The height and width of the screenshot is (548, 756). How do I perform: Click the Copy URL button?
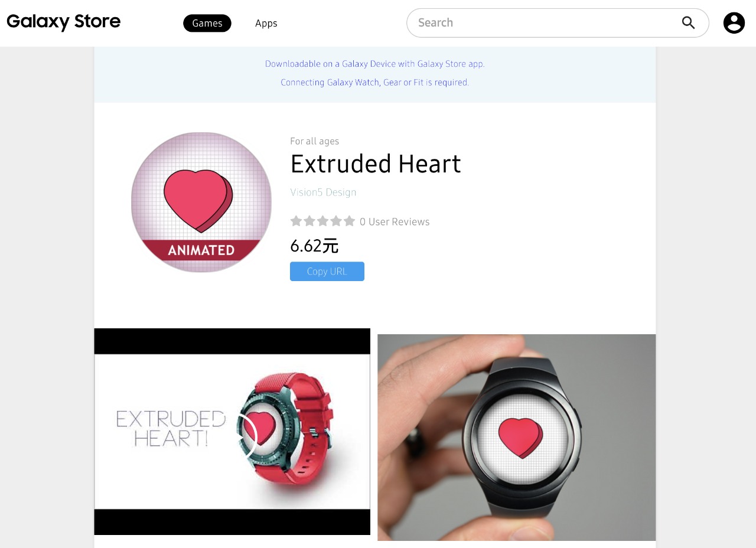coord(327,272)
